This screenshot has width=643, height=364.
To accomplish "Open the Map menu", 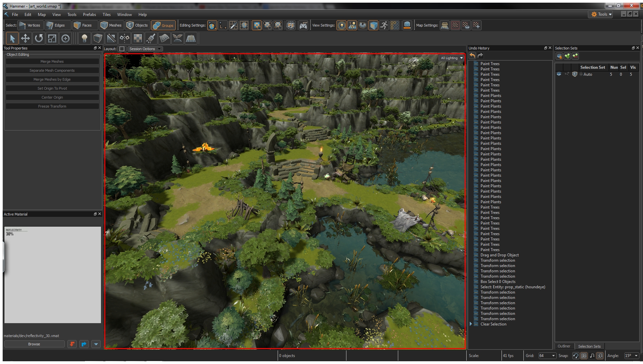I will [x=42, y=15].
